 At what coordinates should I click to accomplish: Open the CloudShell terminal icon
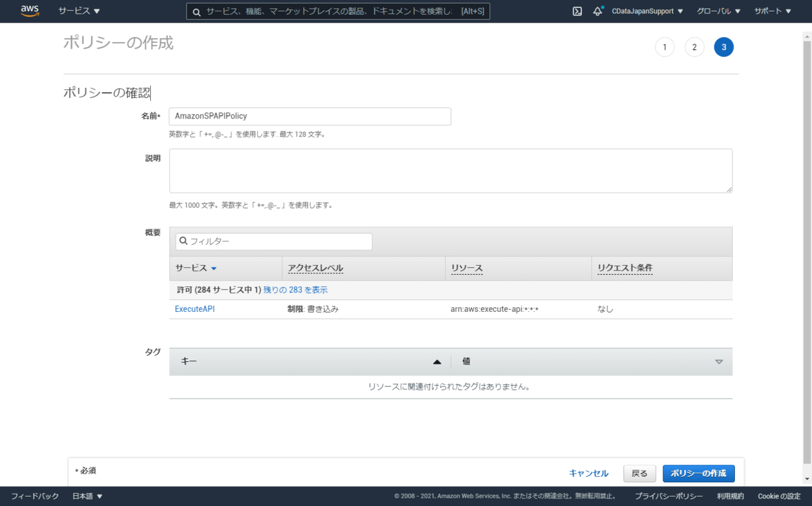[x=577, y=11]
